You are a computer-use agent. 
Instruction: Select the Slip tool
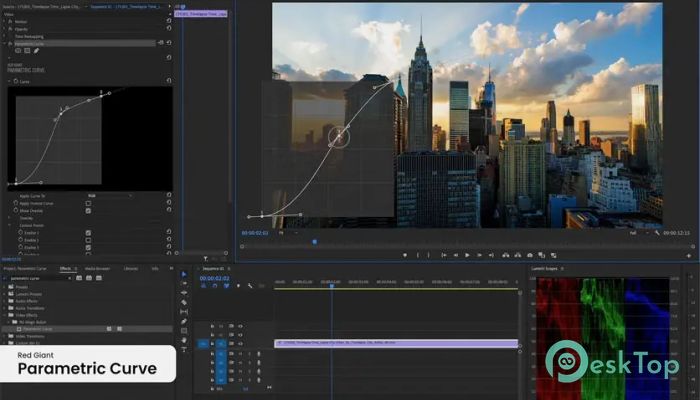click(184, 312)
